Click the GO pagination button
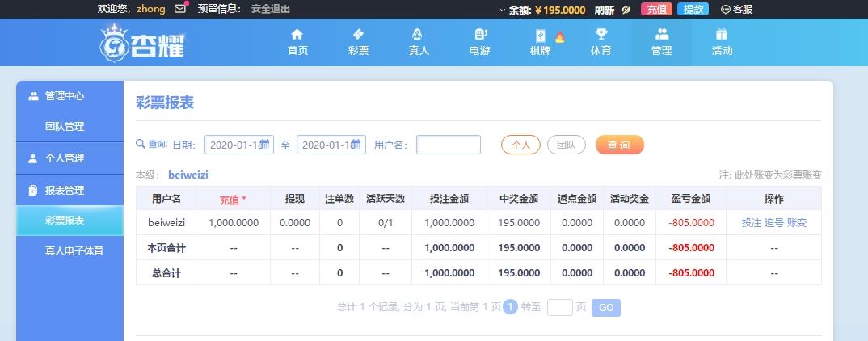The height and width of the screenshot is (341, 868). (x=606, y=307)
